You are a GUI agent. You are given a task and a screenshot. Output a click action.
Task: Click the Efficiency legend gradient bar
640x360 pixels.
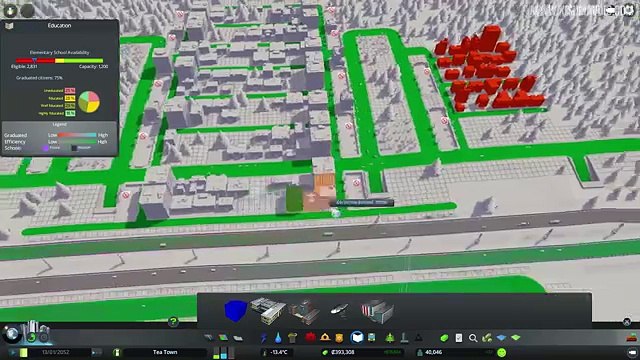pos(76,142)
